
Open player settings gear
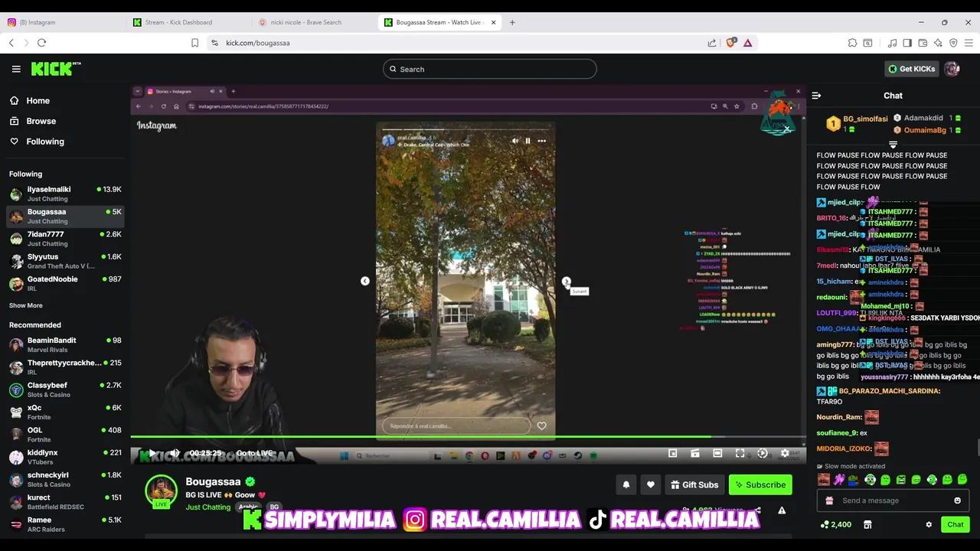pos(785,453)
